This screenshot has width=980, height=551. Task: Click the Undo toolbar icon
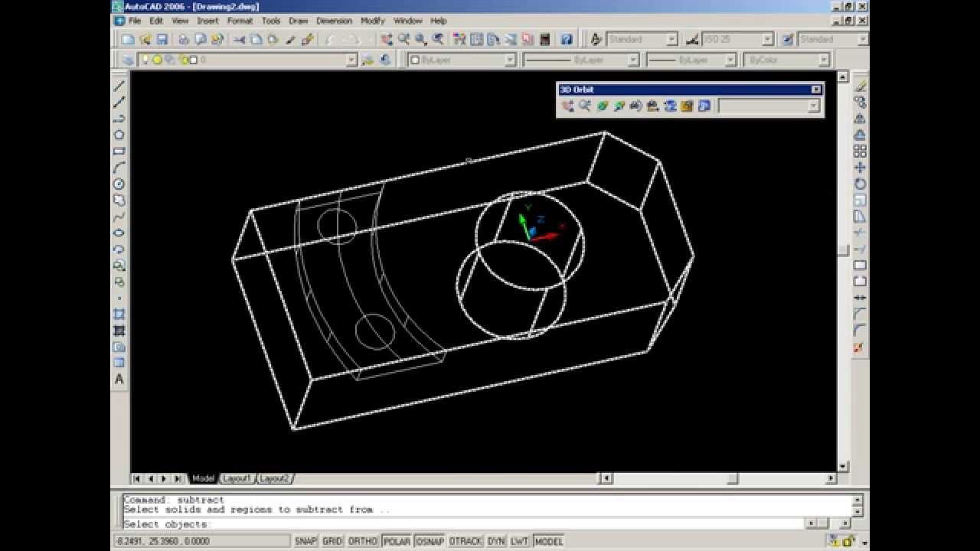331,39
